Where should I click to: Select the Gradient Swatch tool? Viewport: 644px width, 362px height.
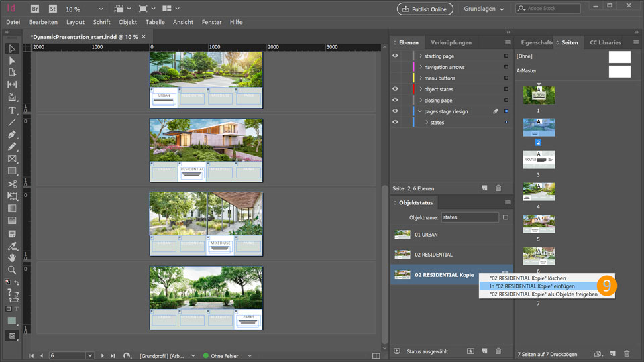click(12, 208)
